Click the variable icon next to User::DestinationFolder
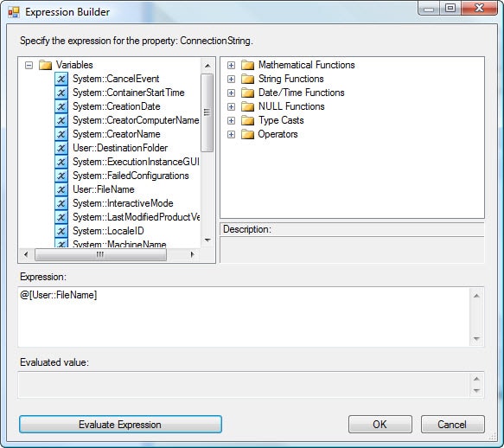The height and width of the screenshot is (448, 504). tap(61, 148)
